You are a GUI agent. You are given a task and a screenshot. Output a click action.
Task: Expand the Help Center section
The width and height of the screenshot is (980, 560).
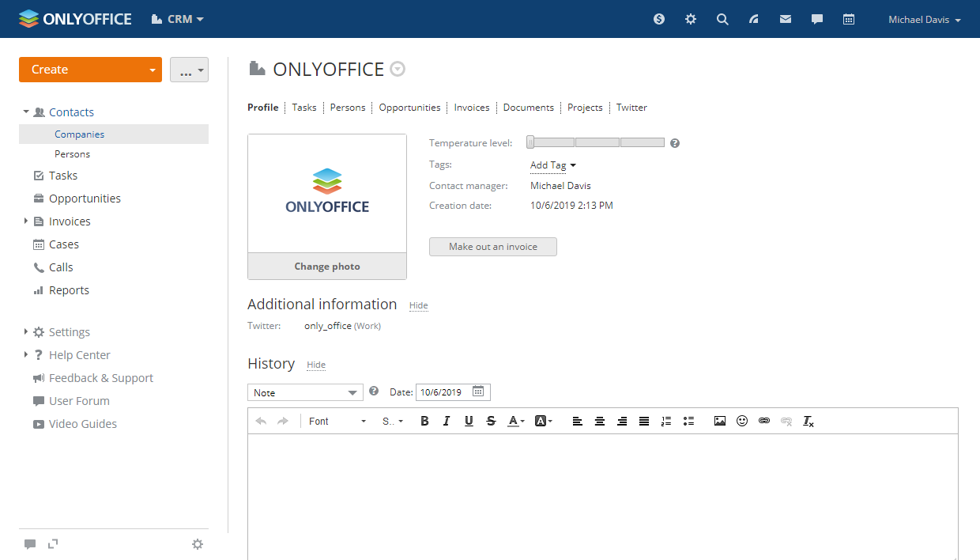pyautogui.click(x=26, y=355)
